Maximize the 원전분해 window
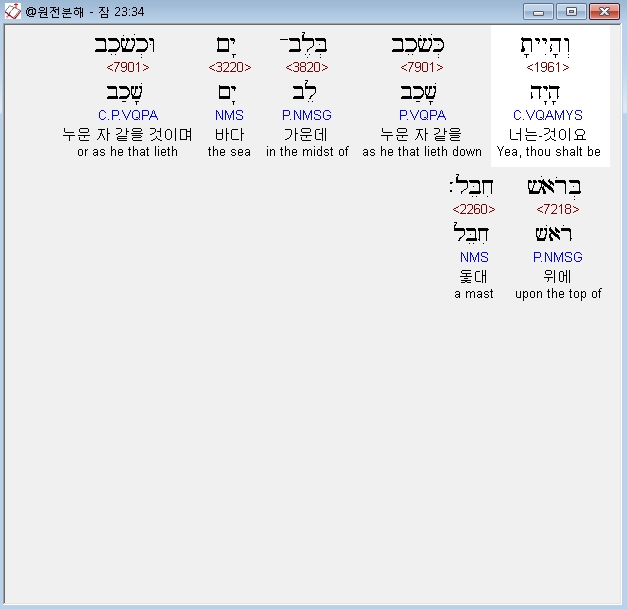The width and height of the screenshot is (627, 609). 571,12
